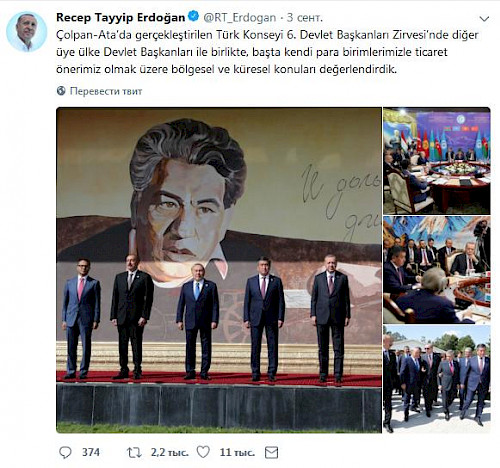500x468 pixels.
Task: Open the Recep Tayyip Erdoğan profile name
Action: [120, 17]
